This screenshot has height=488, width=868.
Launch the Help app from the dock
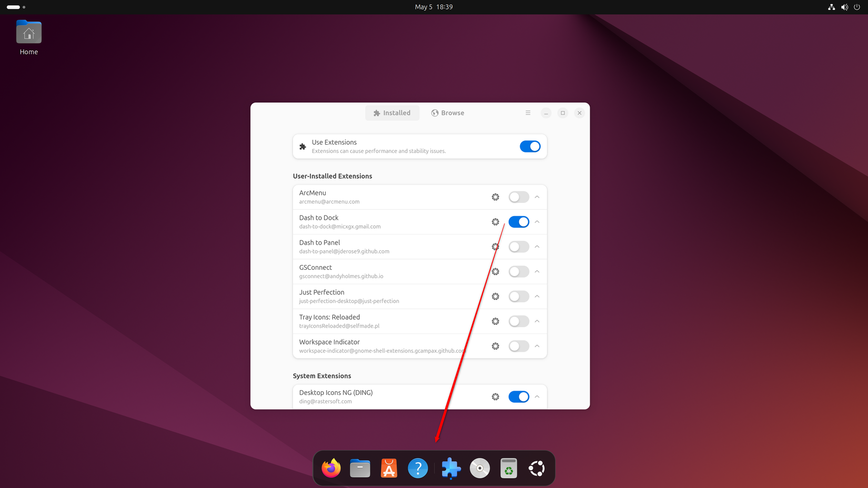418,468
